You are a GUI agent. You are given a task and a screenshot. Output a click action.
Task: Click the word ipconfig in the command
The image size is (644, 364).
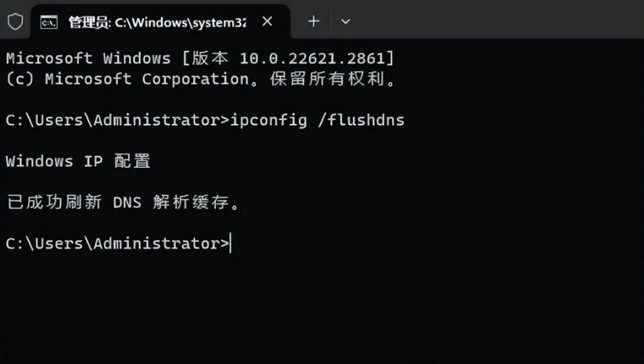269,120
